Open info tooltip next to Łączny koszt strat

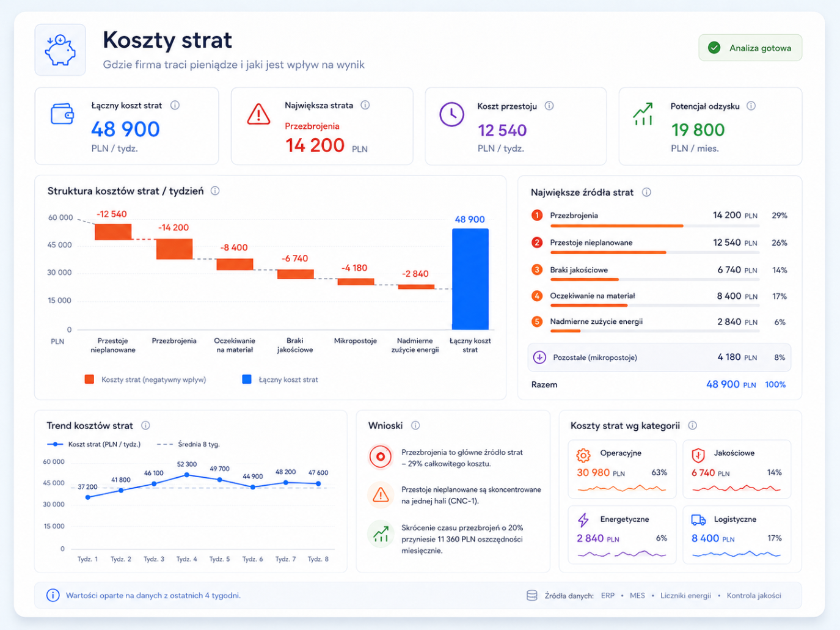tap(175, 105)
